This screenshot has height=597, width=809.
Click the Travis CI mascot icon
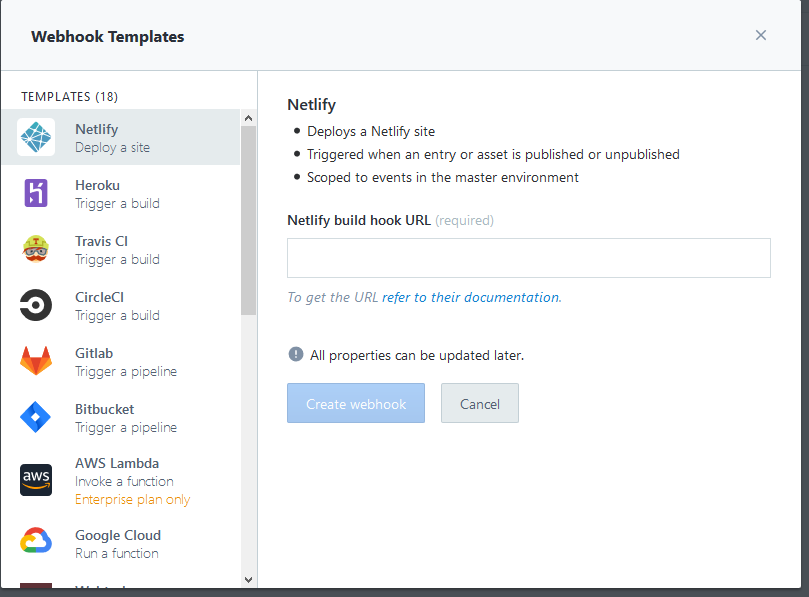coord(36,249)
